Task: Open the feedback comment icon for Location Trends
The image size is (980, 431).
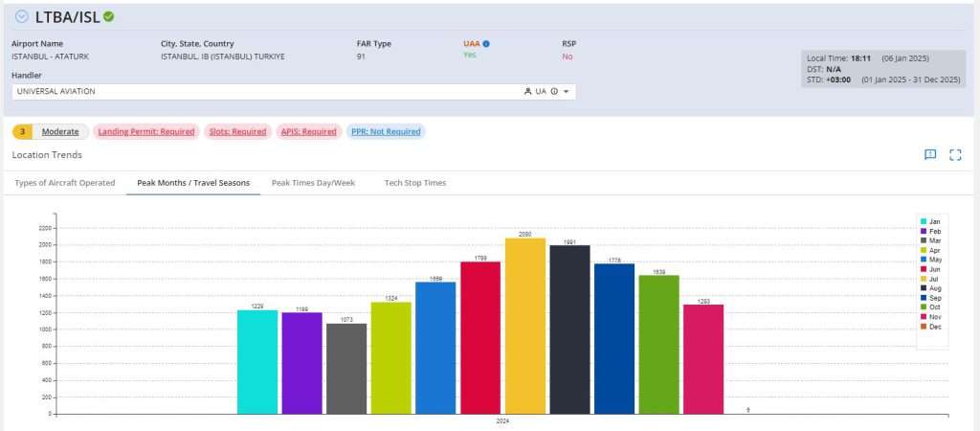Action: coord(929,155)
